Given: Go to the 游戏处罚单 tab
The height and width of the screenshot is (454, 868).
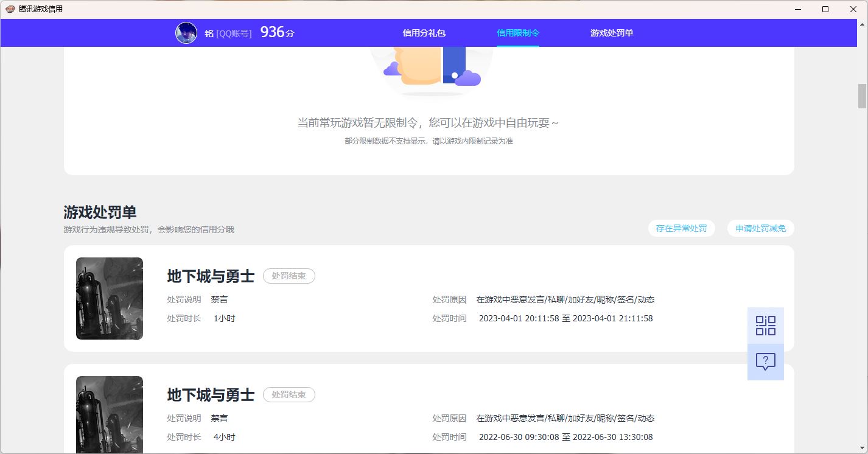Looking at the screenshot, I should (x=612, y=33).
